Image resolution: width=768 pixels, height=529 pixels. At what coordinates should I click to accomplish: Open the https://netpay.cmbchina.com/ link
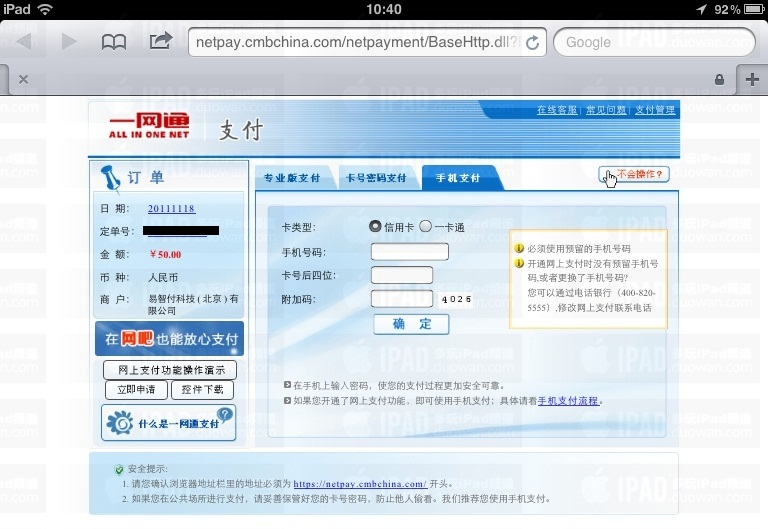[360, 484]
